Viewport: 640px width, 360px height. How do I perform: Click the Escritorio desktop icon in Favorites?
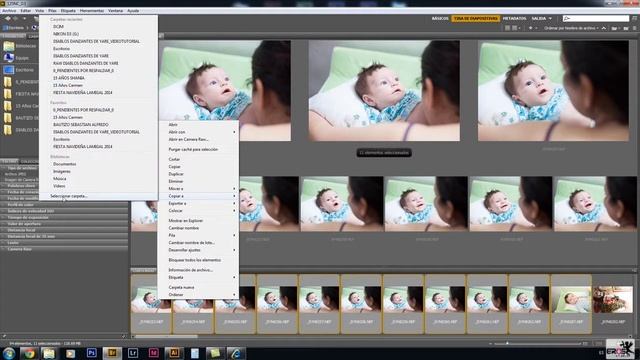click(x=9, y=70)
